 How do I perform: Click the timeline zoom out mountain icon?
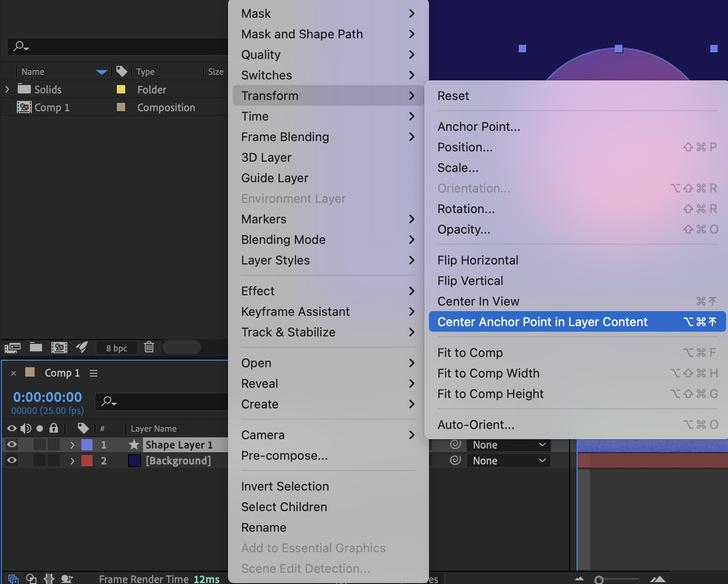click(579, 579)
